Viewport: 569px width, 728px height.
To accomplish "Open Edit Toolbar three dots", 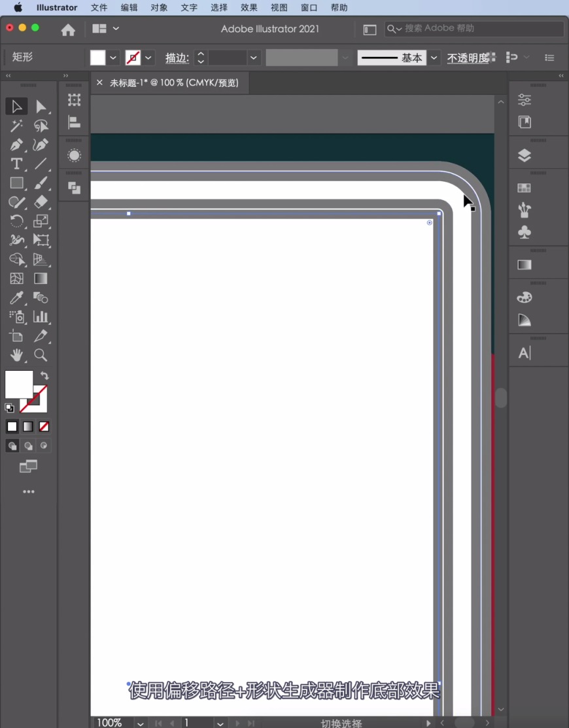I will (x=28, y=492).
